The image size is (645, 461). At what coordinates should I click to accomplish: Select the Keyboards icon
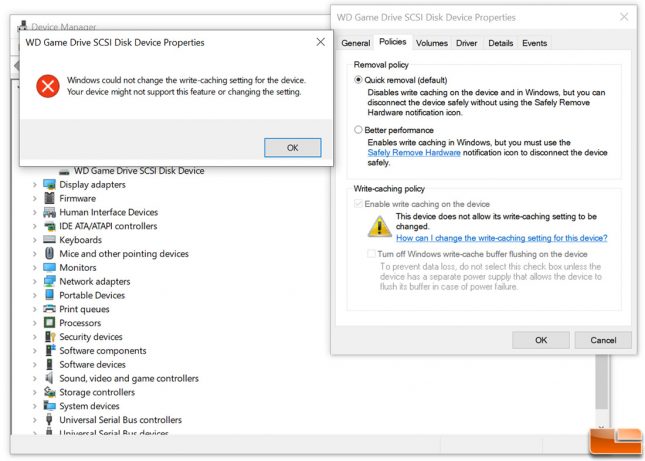[49, 239]
